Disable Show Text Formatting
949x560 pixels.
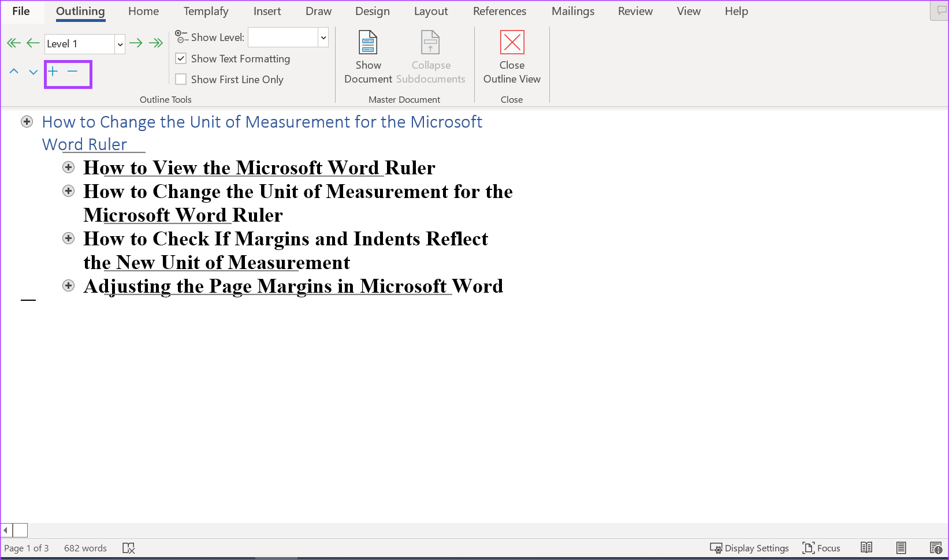(181, 58)
